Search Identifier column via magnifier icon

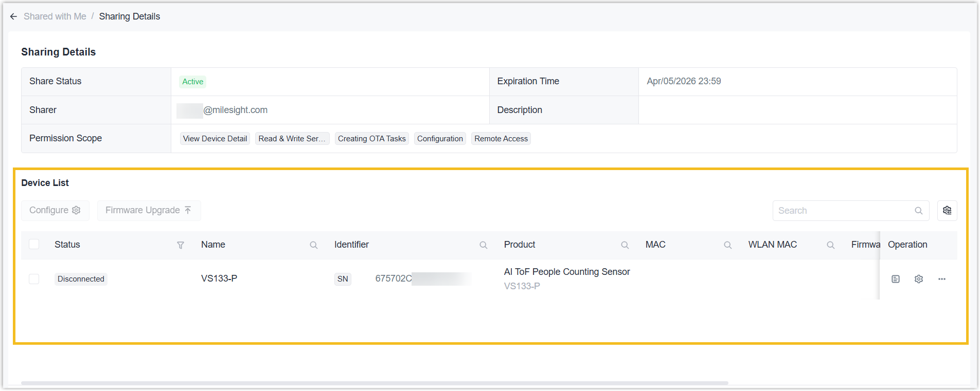[x=483, y=245]
